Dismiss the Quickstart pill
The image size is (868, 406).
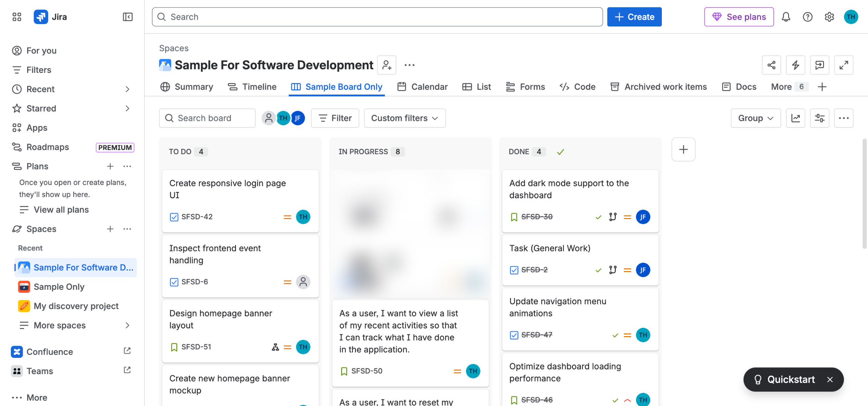pyautogui.click(x=830, y=380)
